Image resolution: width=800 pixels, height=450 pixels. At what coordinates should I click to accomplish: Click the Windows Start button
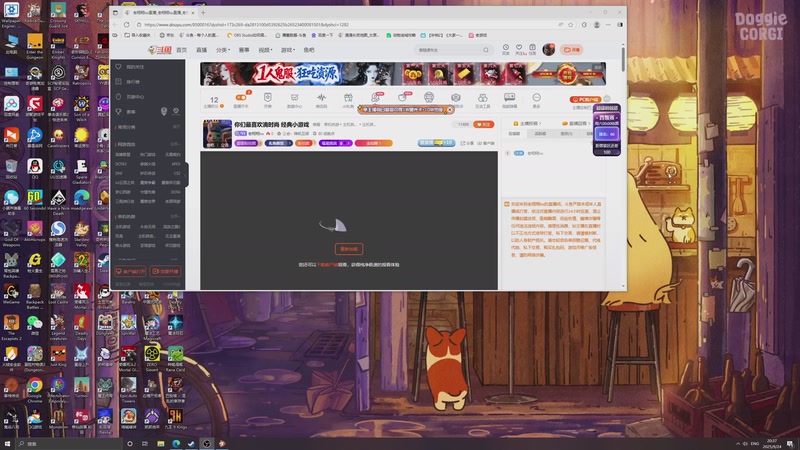click(7, 443)
